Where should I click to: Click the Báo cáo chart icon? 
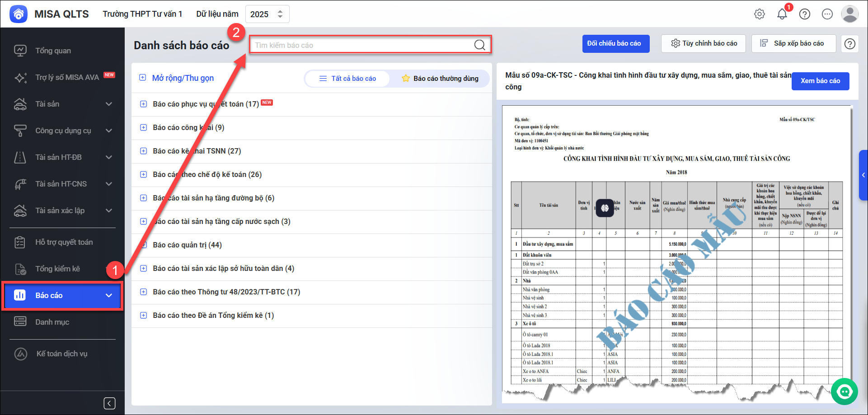20,295
